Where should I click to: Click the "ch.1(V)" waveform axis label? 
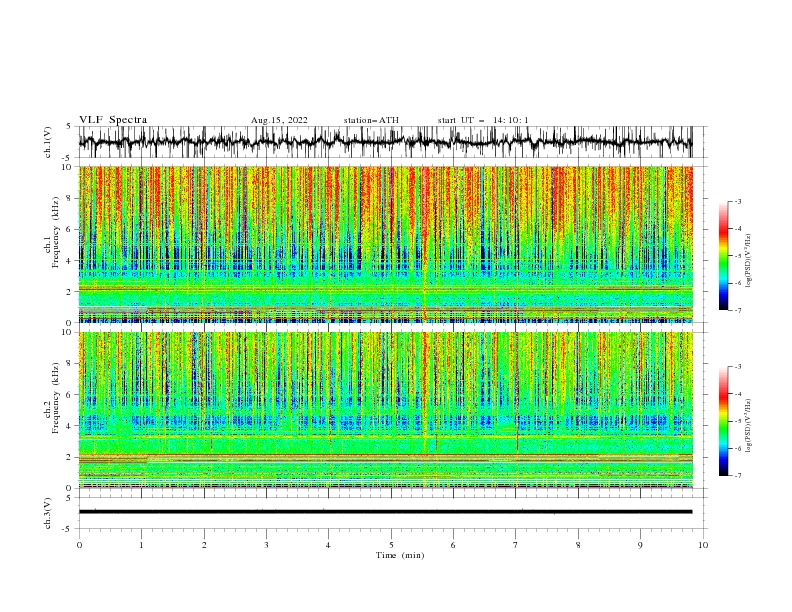tap(48, 142)
